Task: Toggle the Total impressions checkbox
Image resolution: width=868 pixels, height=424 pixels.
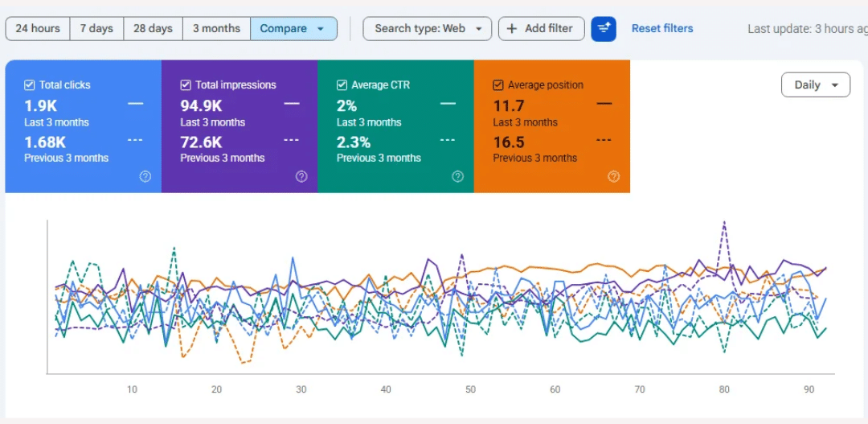Action: pyautogui.click(x=186, y=84)
